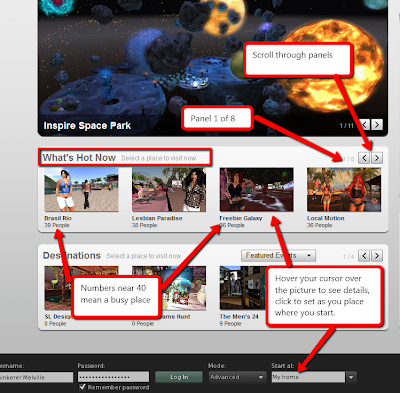
Task: Go to next featured banner slide
Action: 377,125
